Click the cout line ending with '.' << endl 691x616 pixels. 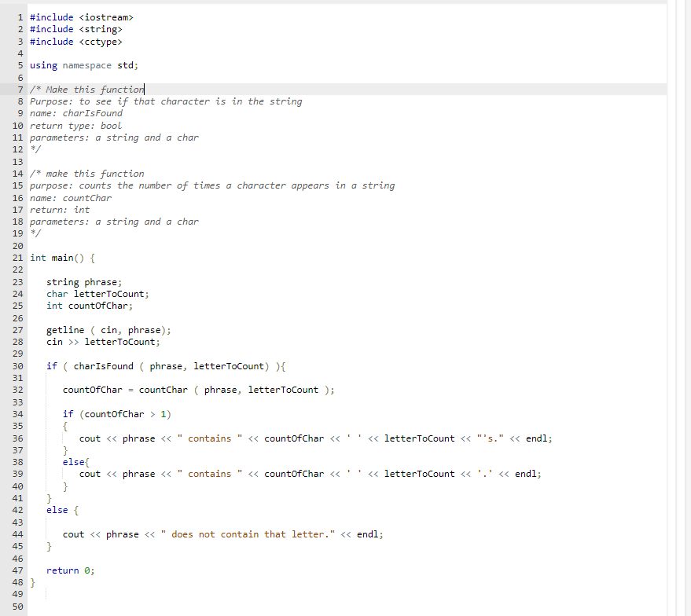(311, 474)
